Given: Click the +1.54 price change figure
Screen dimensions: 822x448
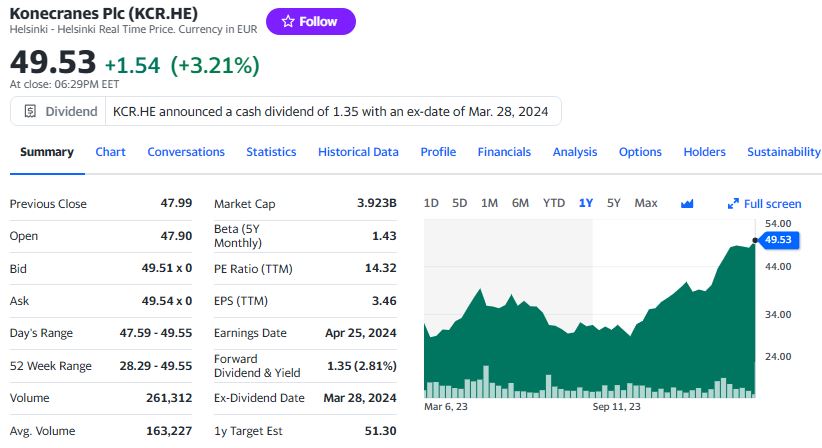Looking at the screenshot, I should click(x=132, y=65).
